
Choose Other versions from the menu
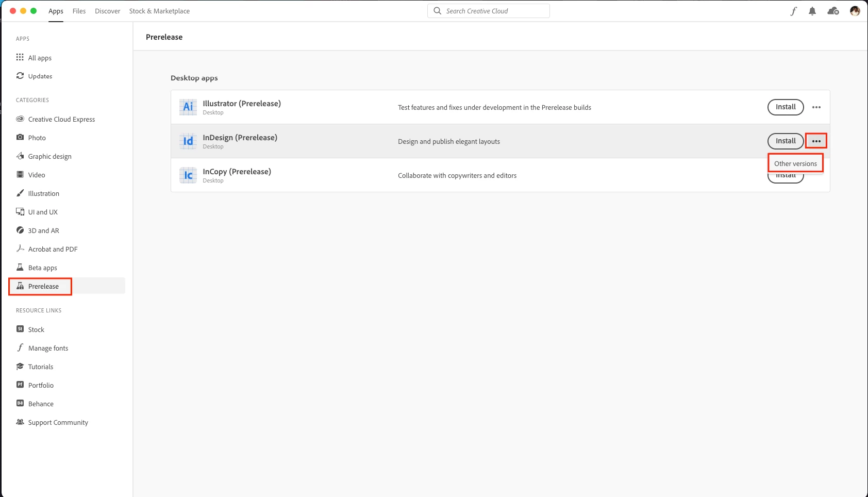(x=795, y=163)
